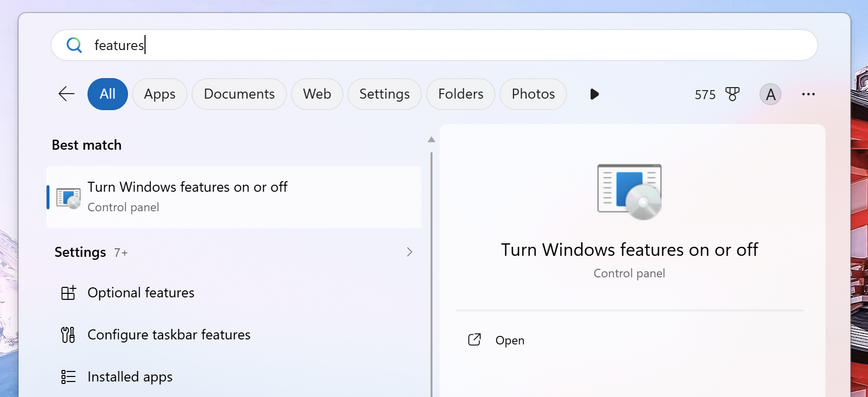Click the "Control panel" label under the preview title
The width and height of the screenshot is (868, 397).
629,274
